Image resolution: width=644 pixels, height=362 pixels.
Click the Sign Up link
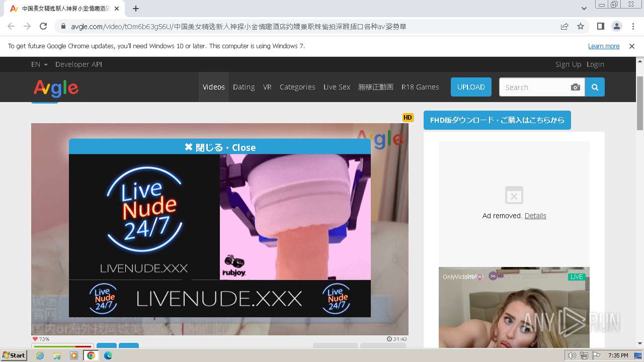point(568,64)
